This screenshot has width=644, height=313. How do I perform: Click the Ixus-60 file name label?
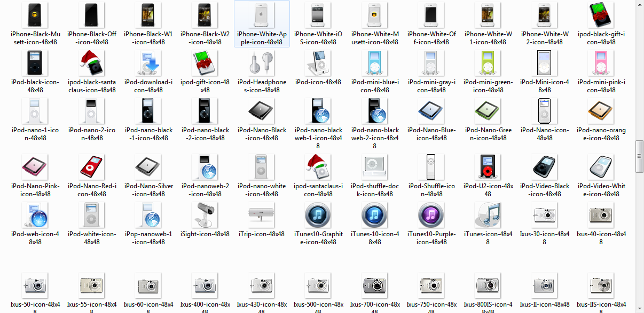[x=148, y=308]
